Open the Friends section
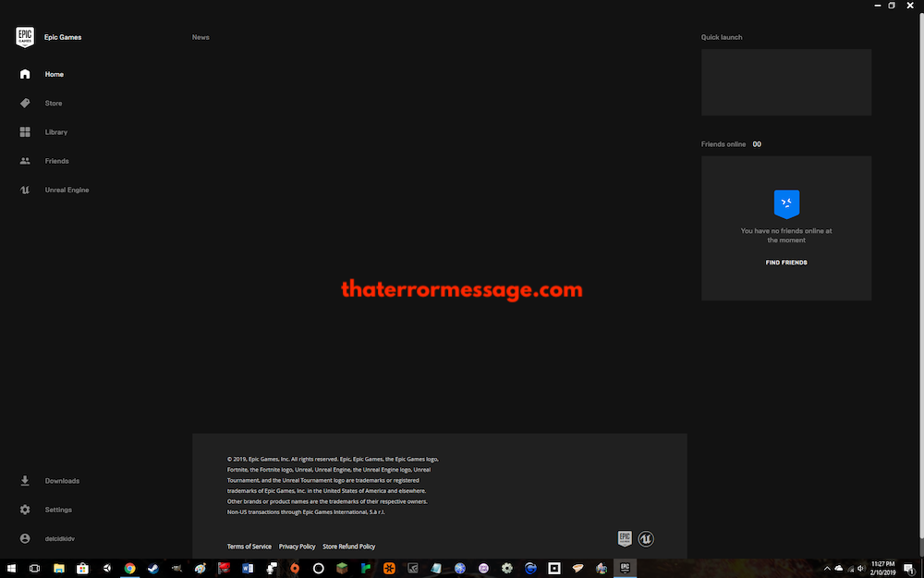 point(56,161)
